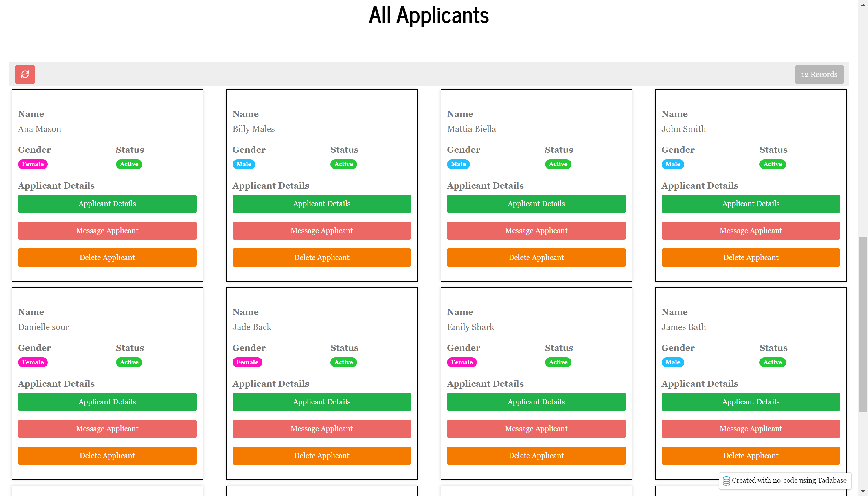
Task: Click the Female badge on Ana Mason's card
Action: [x=33, y=164]
